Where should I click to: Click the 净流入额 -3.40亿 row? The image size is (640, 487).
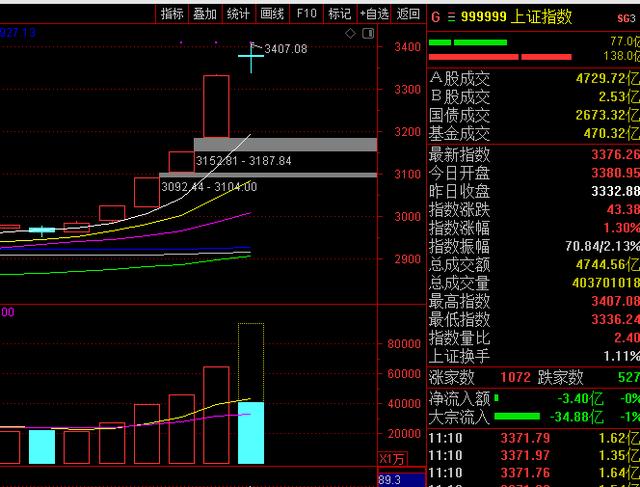534,398
